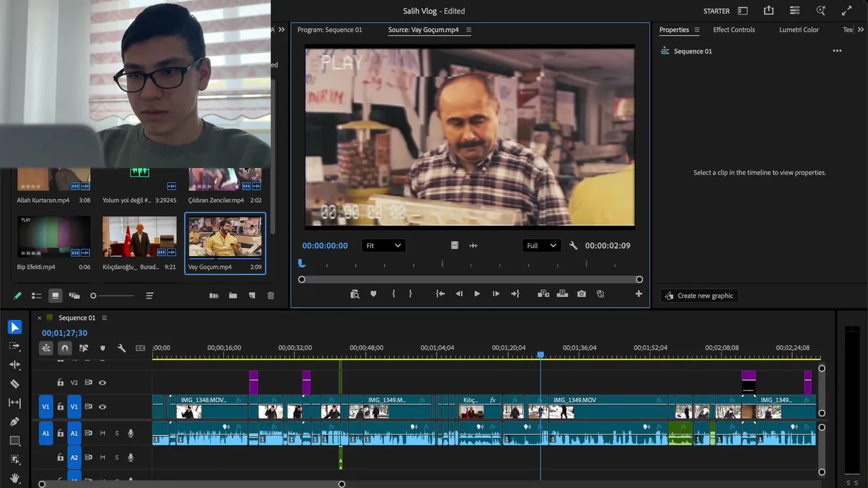868x488 pixels.
Task: Add a marker in the timeline
Action: click(x=102, y=348)
